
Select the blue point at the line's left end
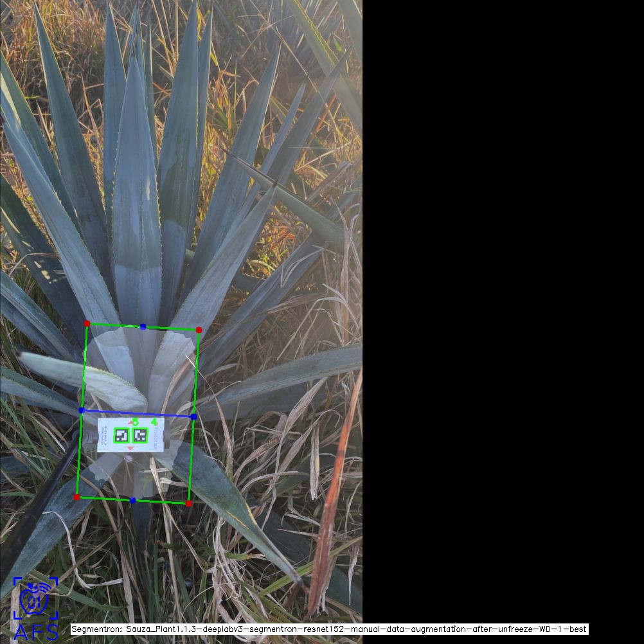(x=82, y=410)
